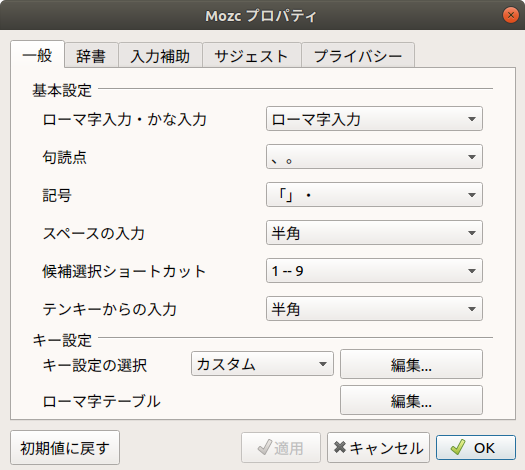
Task: Click the 適用 apply button
Action: tap(281, 448)
